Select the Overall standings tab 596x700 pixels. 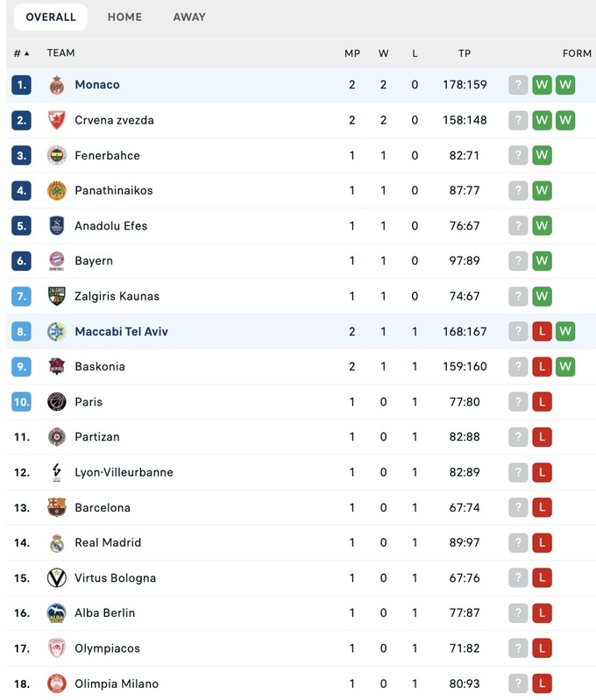pos(51,17)
